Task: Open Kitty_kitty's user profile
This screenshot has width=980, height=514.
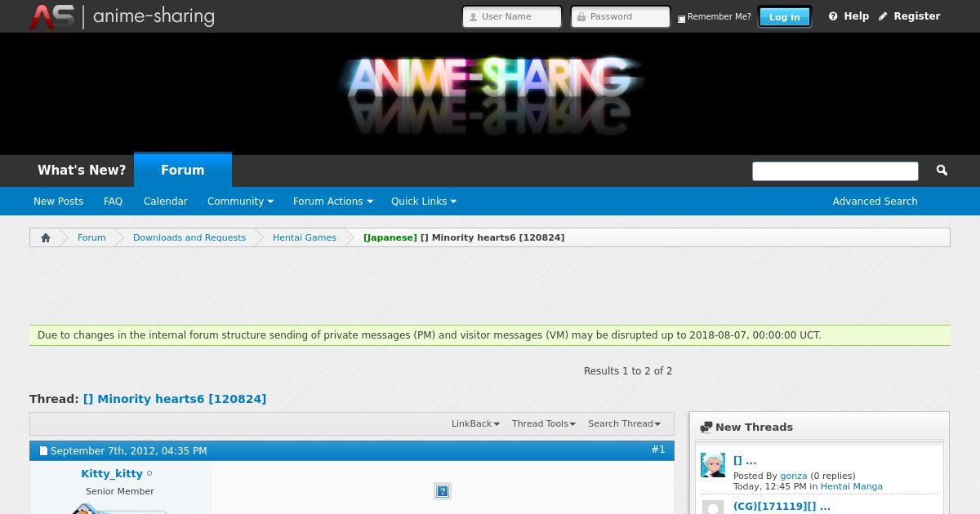Action: click(112, 474)
